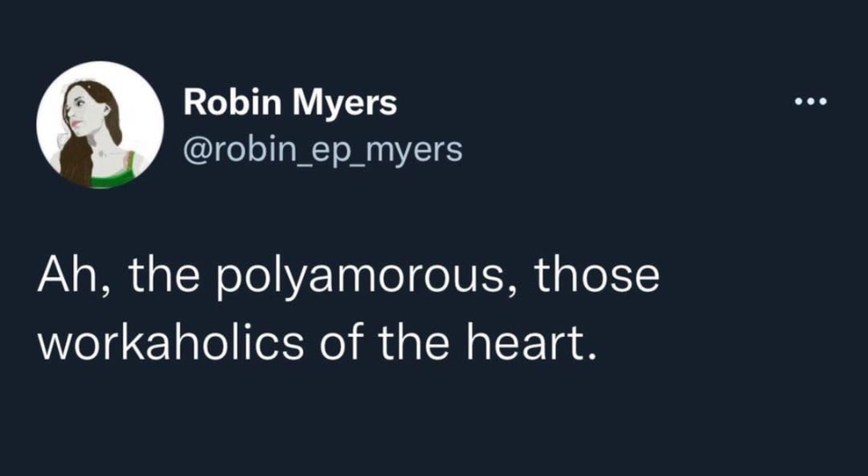Image resolution: width=868 pixels, height=476 pixels.
Task: Open the Robin Myers display name link
Action: tap(289, 103)
